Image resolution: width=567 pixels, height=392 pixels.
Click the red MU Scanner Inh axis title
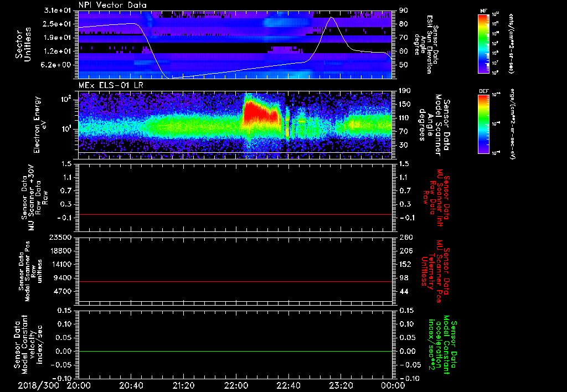pos(436,198)
